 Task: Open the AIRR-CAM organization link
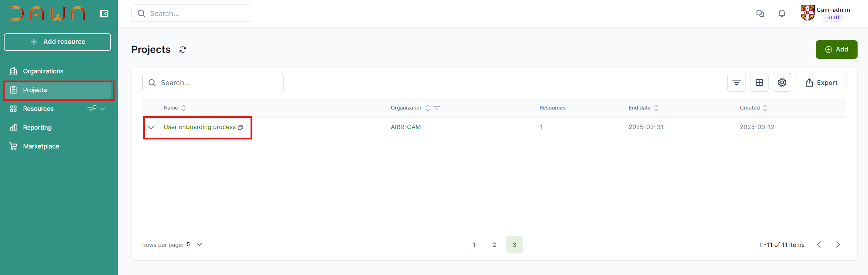coord(406,127)
